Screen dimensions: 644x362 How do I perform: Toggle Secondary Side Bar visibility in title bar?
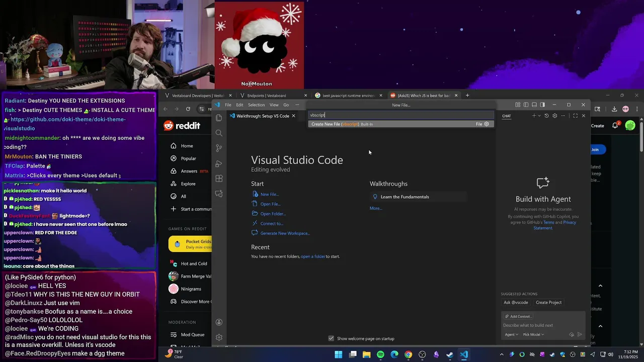[542, 105]
